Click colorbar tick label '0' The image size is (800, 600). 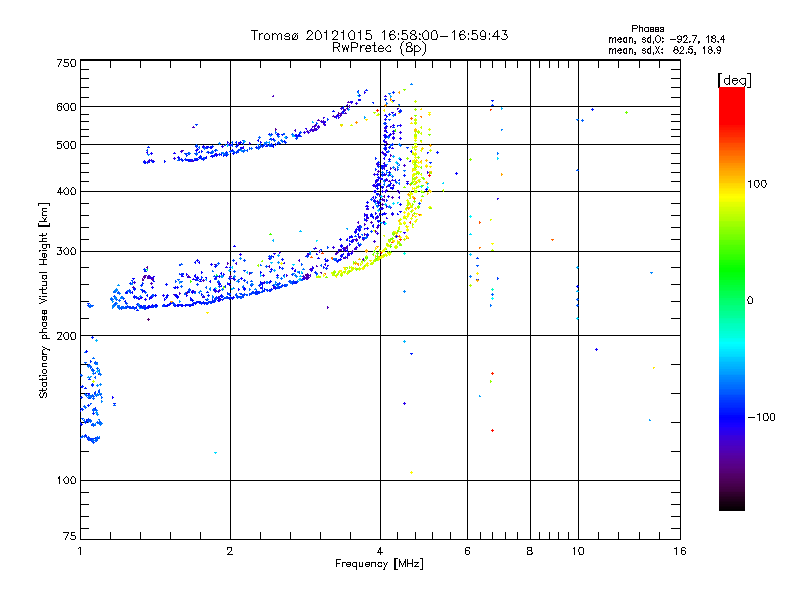click(750, 300)
